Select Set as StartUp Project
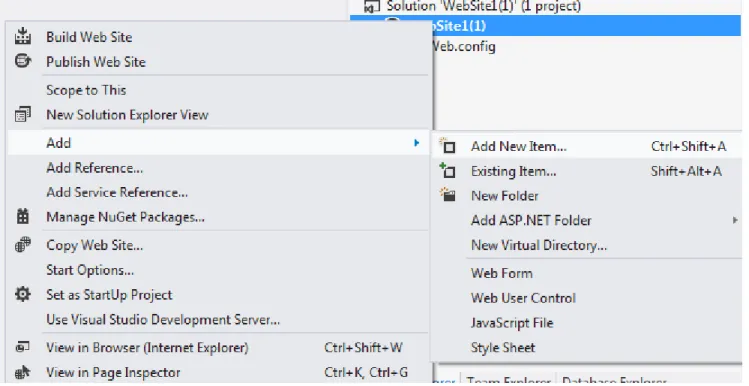This screenshot has height=386, width=749. pos(109,295)
